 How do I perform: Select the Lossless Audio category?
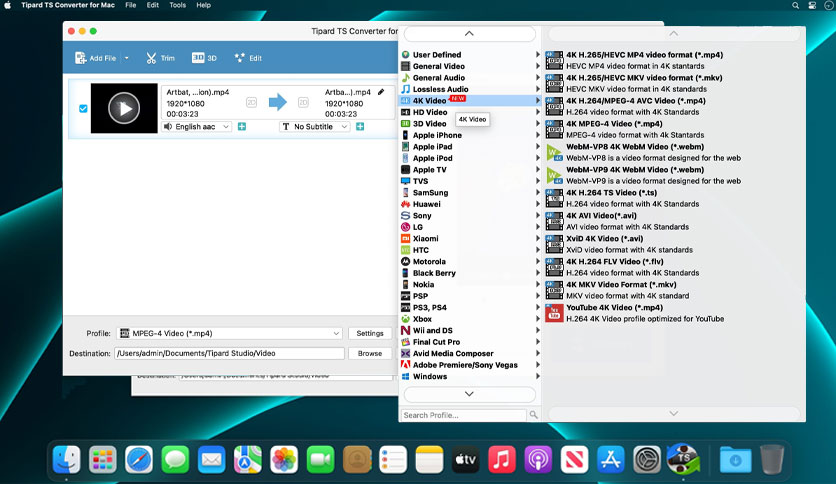(x=469, y=89)
